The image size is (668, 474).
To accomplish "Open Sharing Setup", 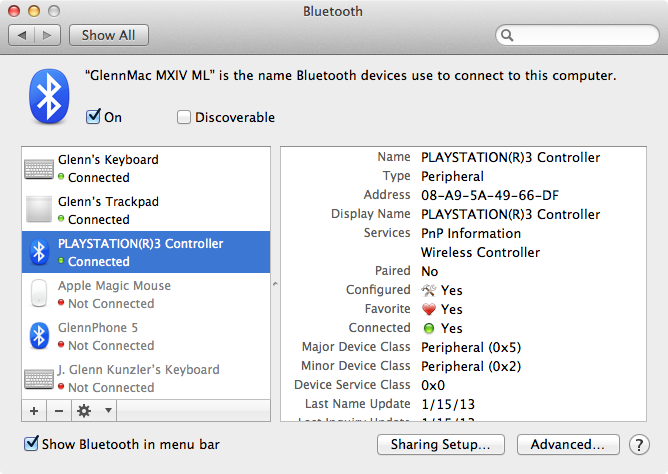I will pos(440,444).
